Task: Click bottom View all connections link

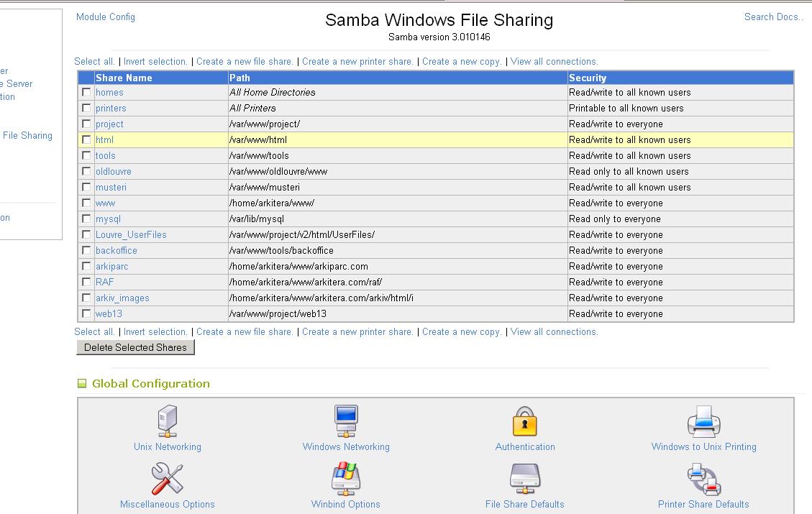Action: click(554, 332)
